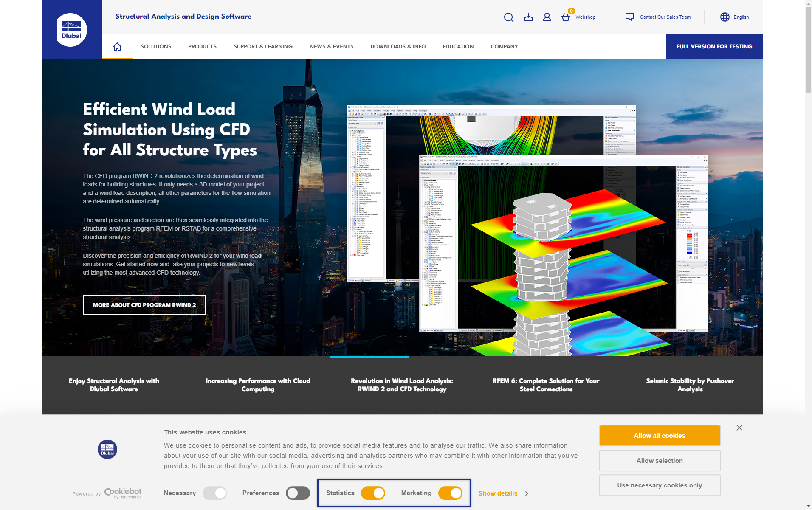This screenshot has height=510, width=812.
Task: Click Allow selection button
Action: 660,461
